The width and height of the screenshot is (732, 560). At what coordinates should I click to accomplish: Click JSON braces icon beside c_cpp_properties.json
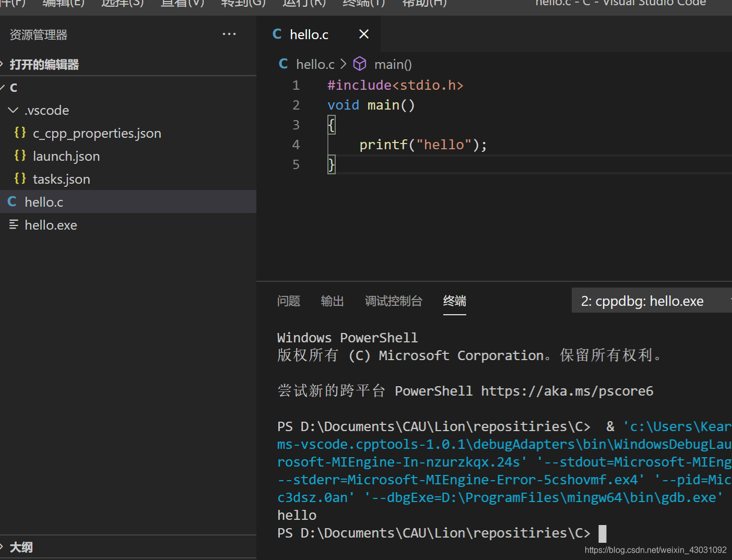click(x=20, y=133)
